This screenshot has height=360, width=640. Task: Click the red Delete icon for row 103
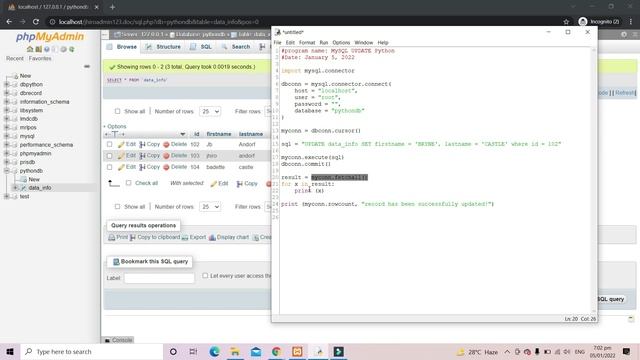click(166, 156)
